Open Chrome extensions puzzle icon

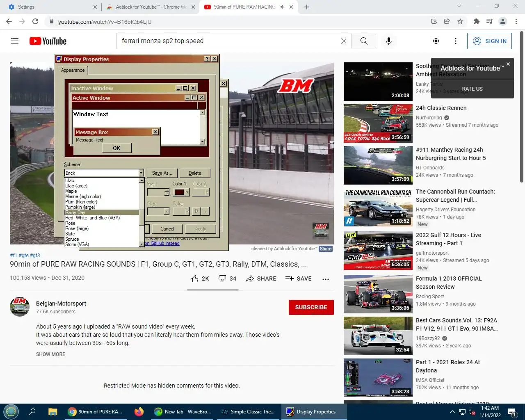476,21
